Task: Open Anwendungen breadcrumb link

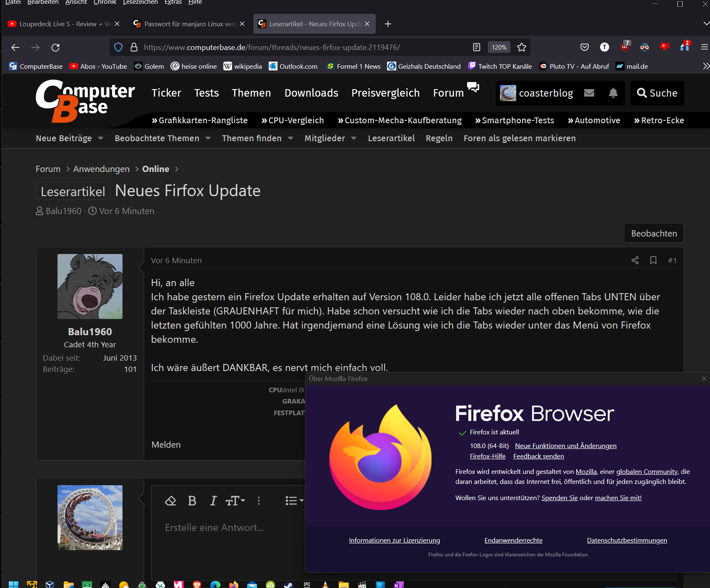Action: tap(101, 169)
